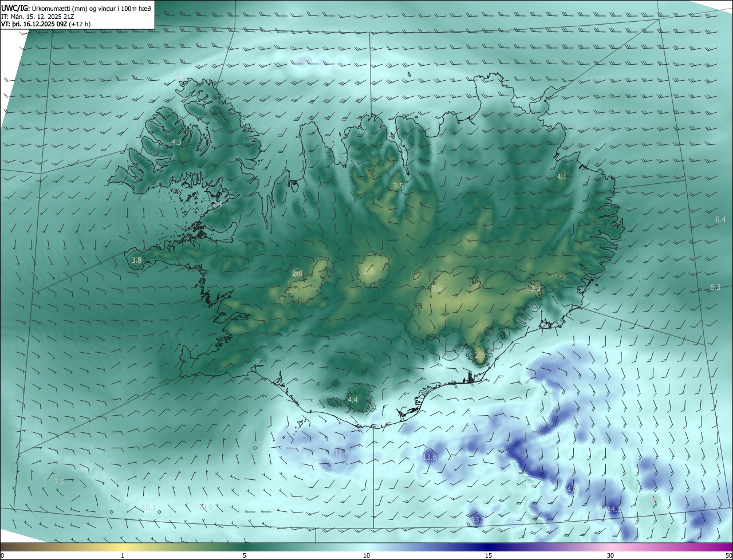The image size is (733, 560).
Task: Click the 3.5 value label on the map
Action: (398, 186)
